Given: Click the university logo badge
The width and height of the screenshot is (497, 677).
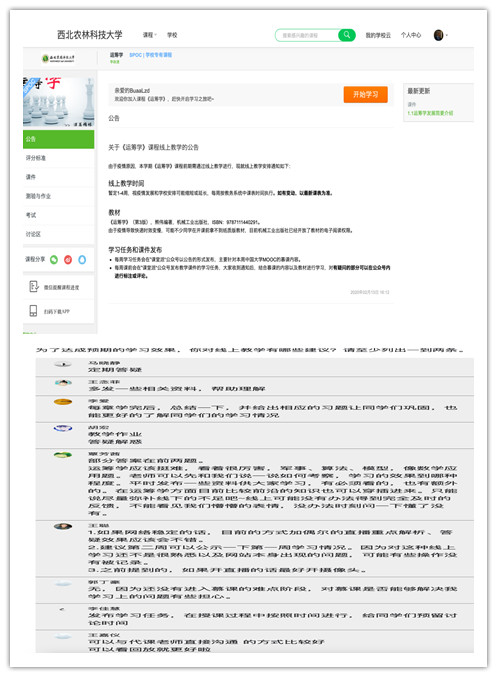Looking at the screenshot, I should [x=58, y=58].
